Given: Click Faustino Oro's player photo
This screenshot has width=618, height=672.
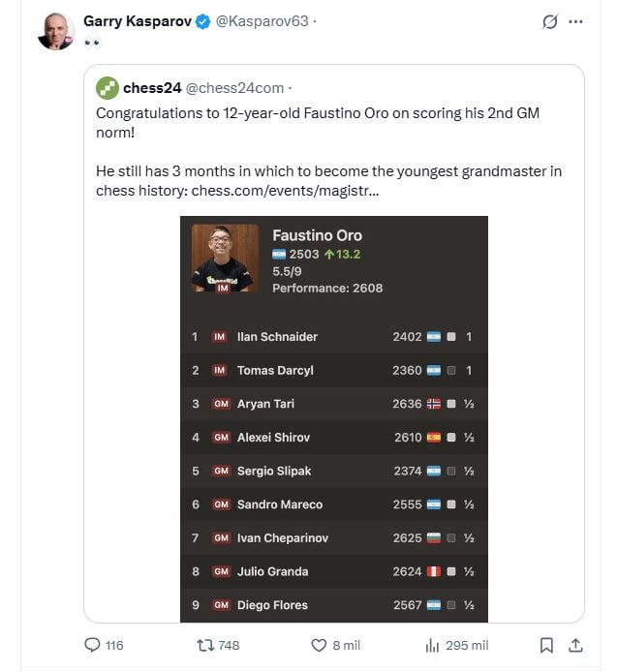Looking at the screenshot, I should coord(225,259).
